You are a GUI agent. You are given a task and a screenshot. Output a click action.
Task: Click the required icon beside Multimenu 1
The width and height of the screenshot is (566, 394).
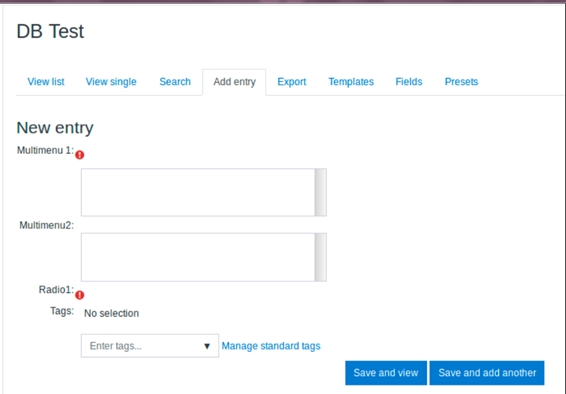[x=80, y=155]
